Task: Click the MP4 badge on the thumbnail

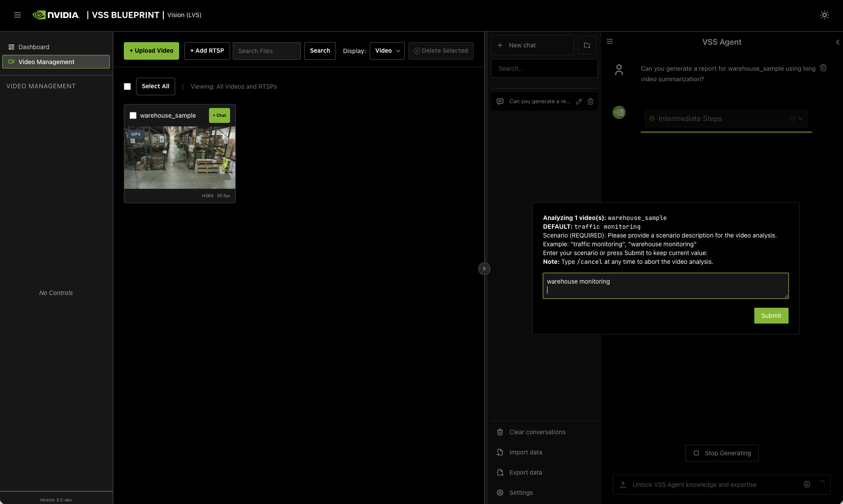Action: (x=136, y=134)
